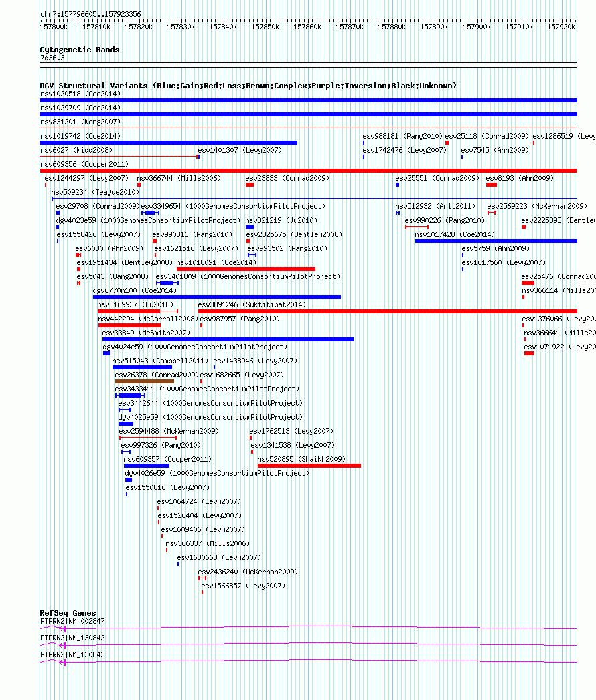The height and width of the screenshot is (700, 596).
Task: Click esv3433411 1000Genomes label
Action: click(208, 389)
